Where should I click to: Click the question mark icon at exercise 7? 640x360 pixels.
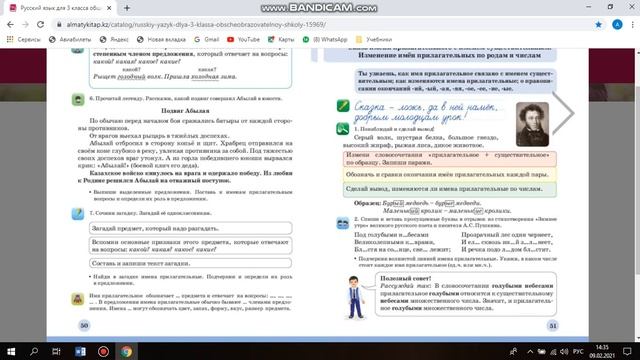click(x=78, y=213)
